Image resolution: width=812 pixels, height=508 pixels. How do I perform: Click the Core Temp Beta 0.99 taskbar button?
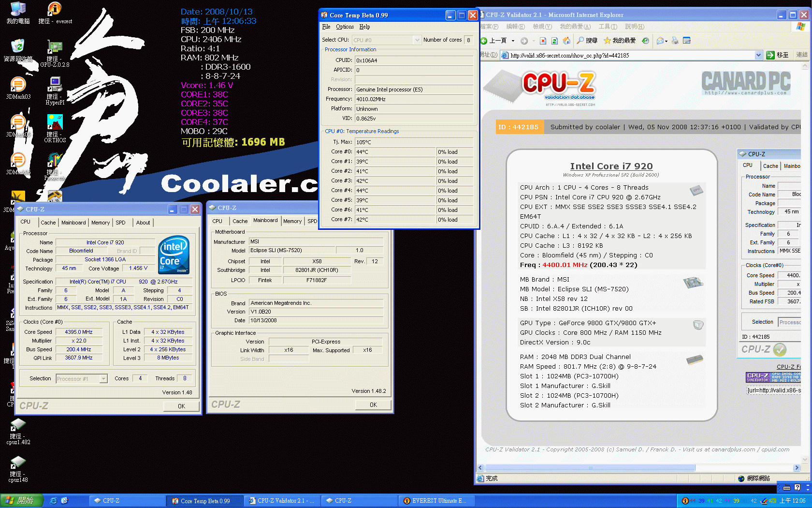204,501
